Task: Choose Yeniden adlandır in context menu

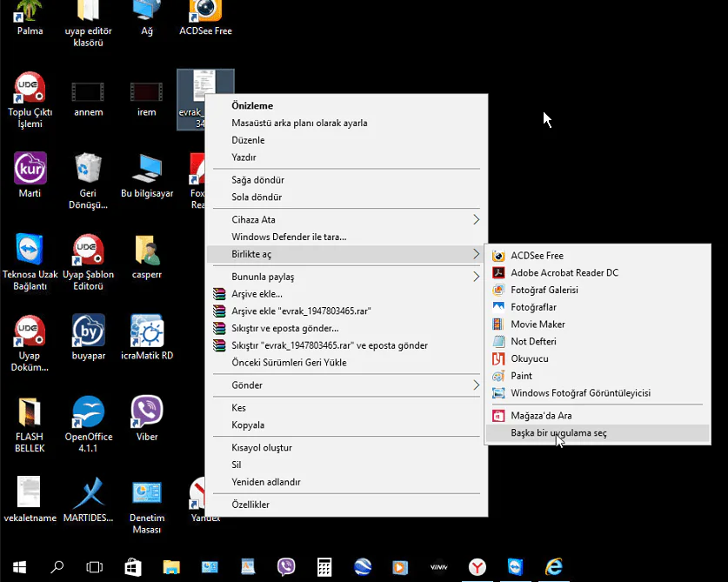Action: 266,482
